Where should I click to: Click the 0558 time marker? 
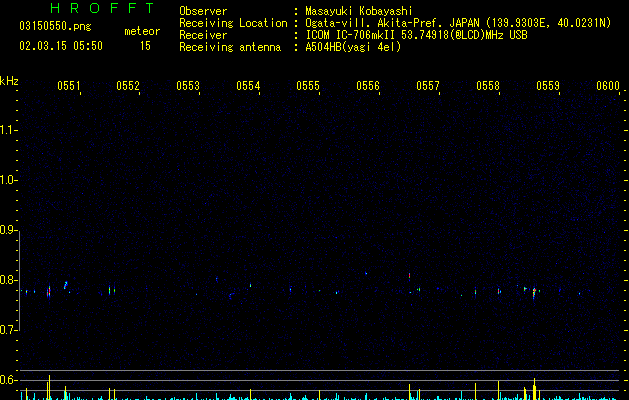click(488, 86)
